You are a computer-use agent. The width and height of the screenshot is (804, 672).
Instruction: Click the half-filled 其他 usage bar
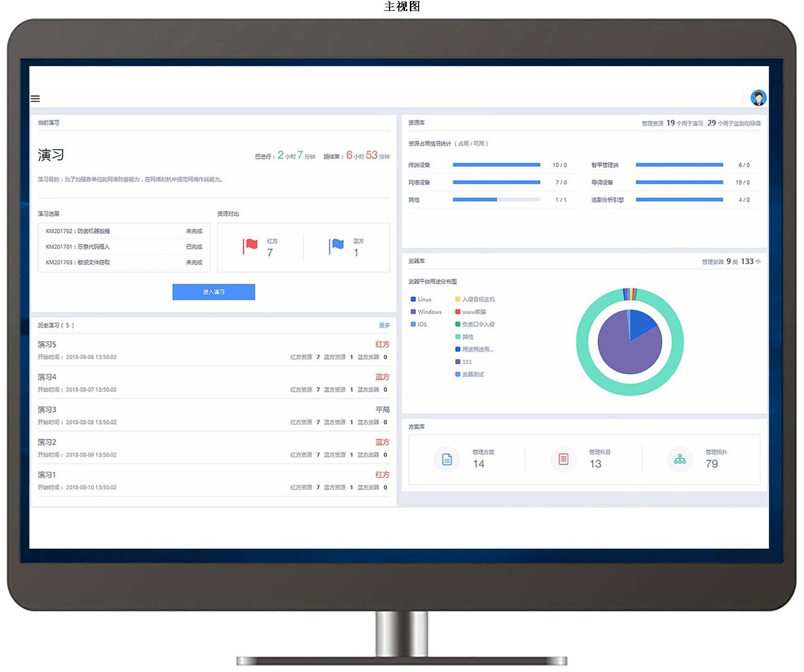(x=496, y=200)
